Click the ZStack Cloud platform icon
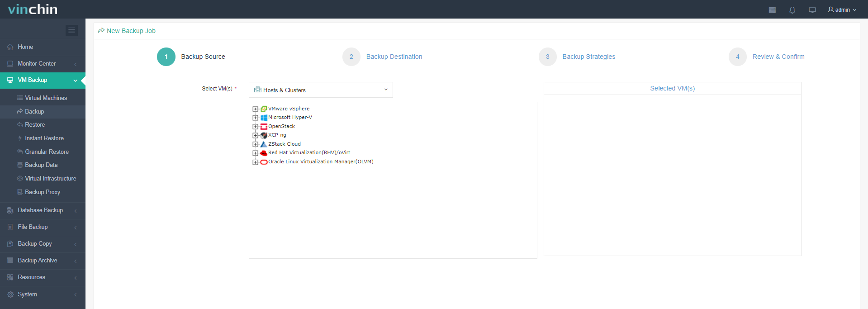The height and width of the screenshot is (309, 868). [264, 144]
